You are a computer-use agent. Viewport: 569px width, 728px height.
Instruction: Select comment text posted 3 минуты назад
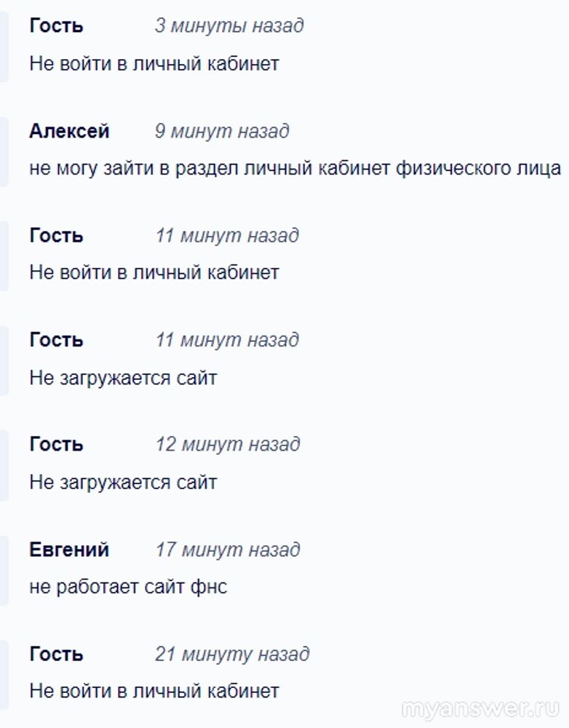click(x=154, y=63)
